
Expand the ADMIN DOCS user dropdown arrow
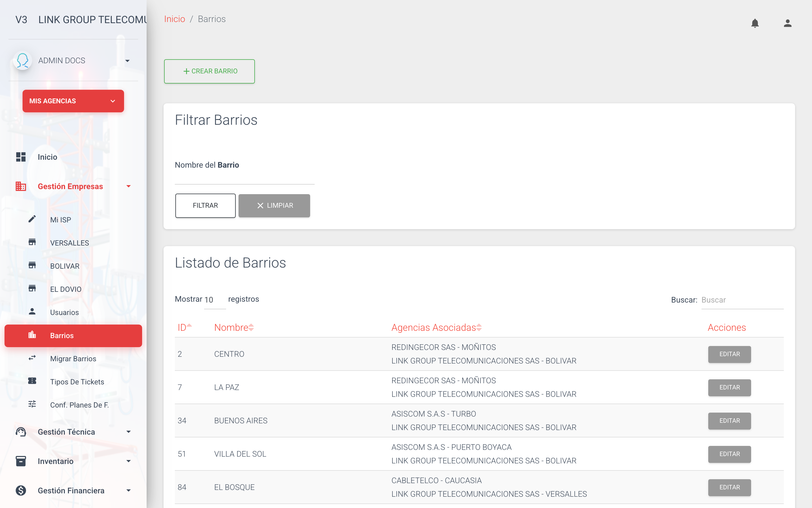coord(127,61)
